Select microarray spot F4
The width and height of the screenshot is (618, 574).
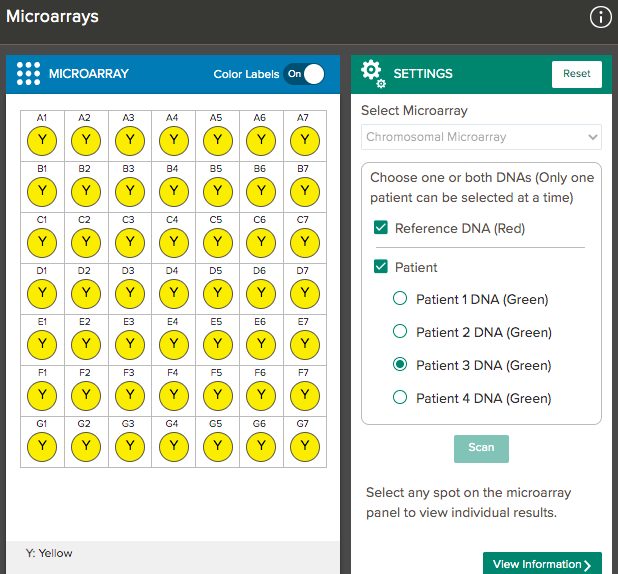click(x=174, y=396)
